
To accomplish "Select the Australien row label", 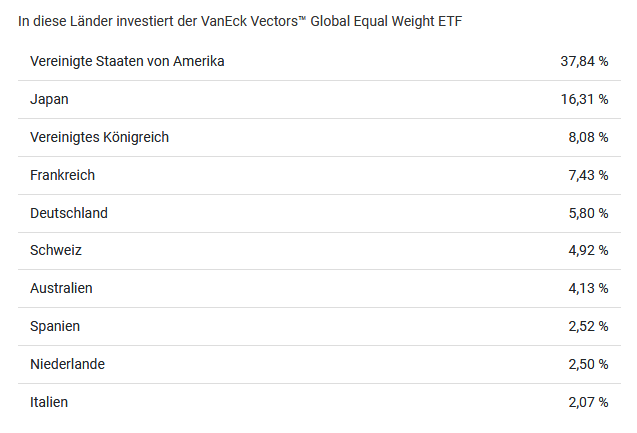I will (62, 288).
